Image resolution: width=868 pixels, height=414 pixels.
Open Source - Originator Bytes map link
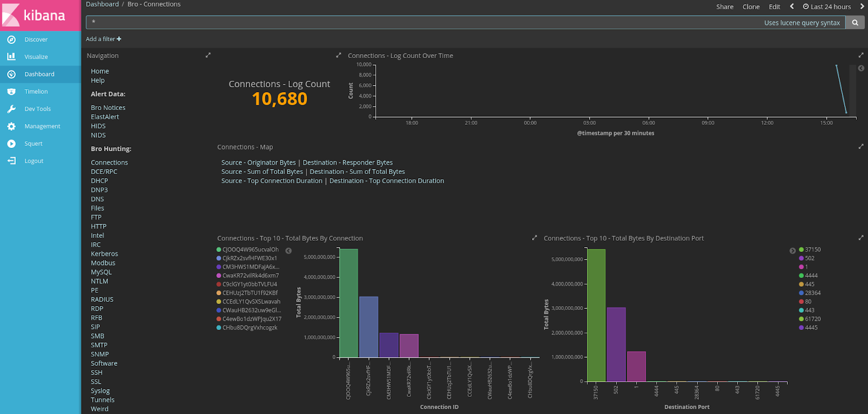point(259,163)
